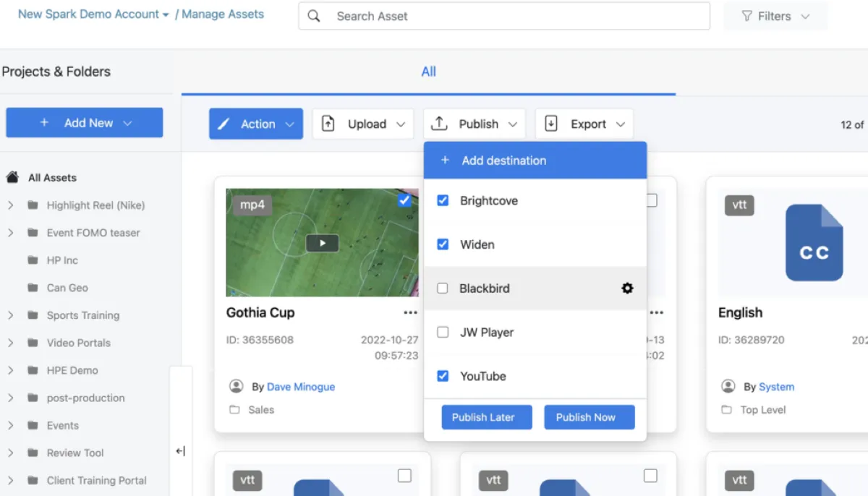Viewport: 868px width, 496px height.
Task: Expand the Sports Training folder
Action: 11,315
